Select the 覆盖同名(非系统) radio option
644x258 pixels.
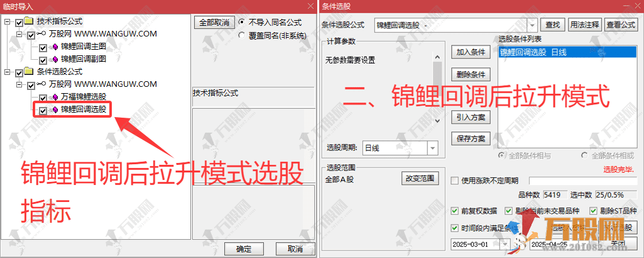coord(241,35)
